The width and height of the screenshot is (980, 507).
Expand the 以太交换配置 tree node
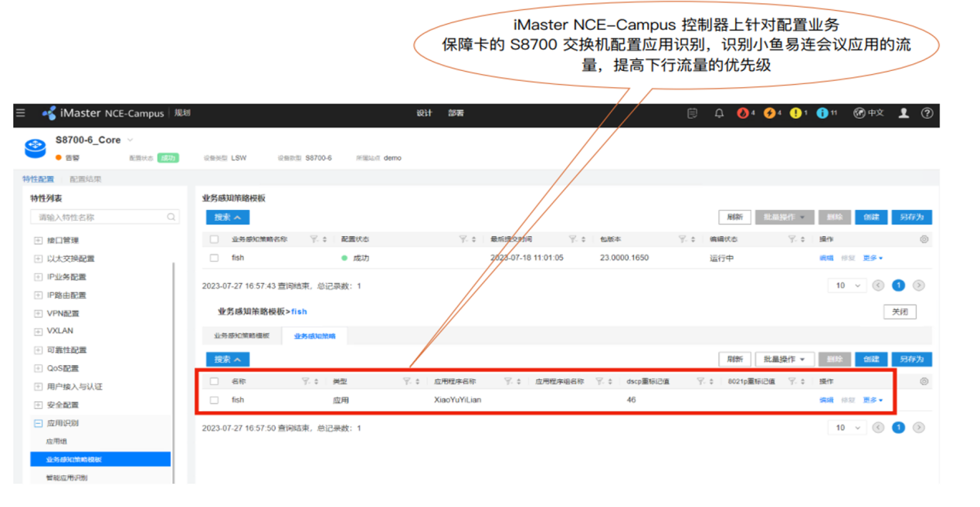pos(38,259)
